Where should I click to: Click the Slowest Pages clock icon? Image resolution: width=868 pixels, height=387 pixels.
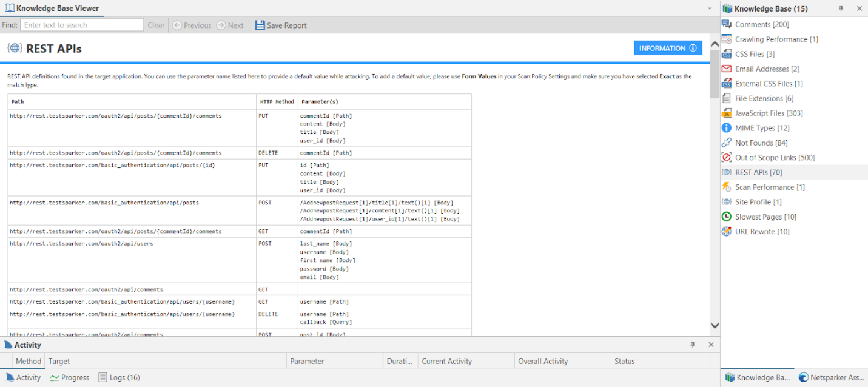[x=726, y=217]
